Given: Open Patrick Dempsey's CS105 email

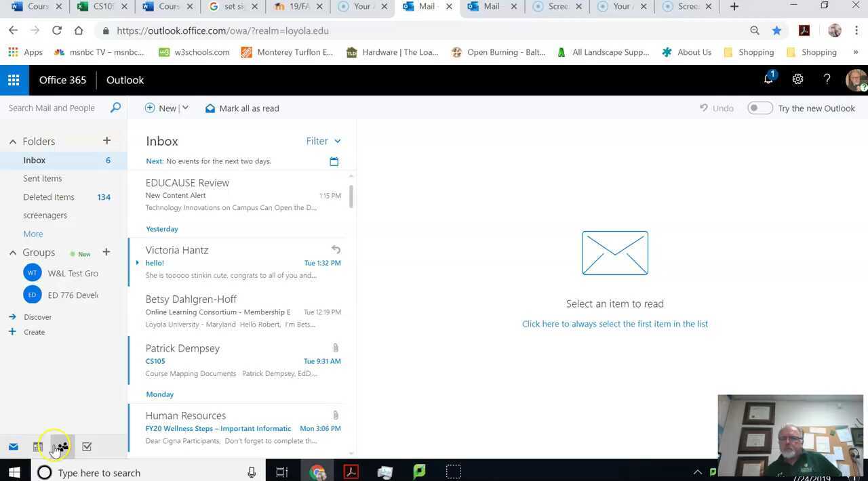Looking at the screenshot, I should point(237,360).
